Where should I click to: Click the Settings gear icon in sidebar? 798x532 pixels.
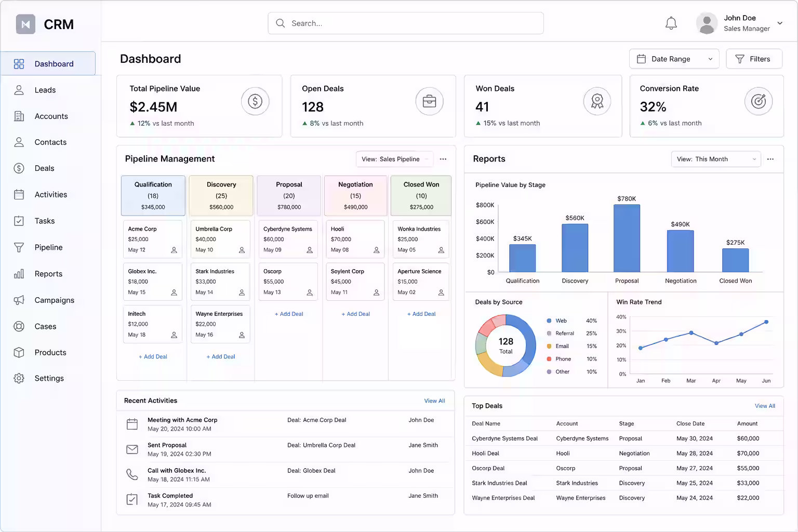point(19,378)
